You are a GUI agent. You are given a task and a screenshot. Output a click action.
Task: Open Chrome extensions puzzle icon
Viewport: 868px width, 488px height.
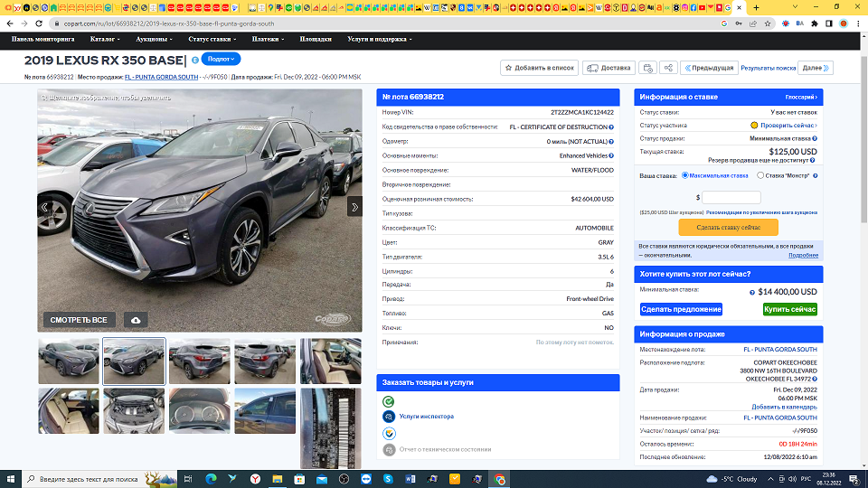pyautogui.click(x=815, y=23)
